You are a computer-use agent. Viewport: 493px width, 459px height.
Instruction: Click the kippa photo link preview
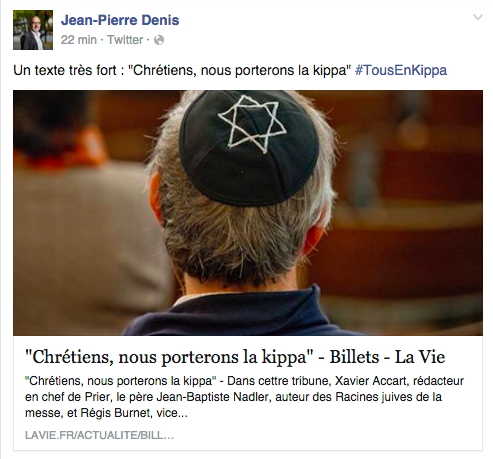248,213
